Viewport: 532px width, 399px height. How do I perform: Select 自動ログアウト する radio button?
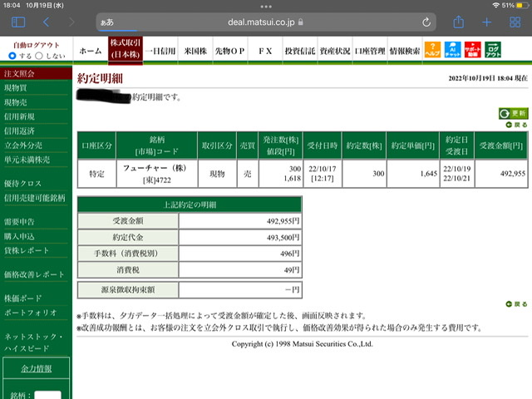[x=12, y=56]
